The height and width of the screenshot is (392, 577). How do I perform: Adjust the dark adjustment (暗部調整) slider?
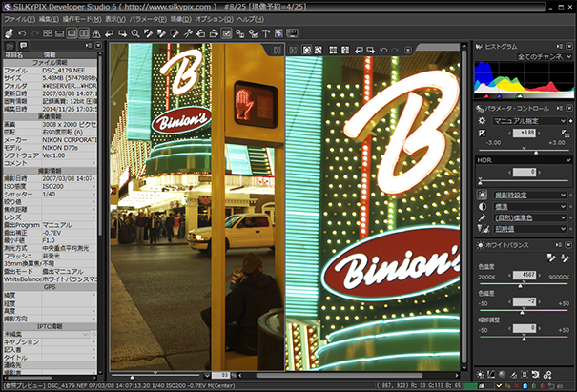(x=524, y=337)
